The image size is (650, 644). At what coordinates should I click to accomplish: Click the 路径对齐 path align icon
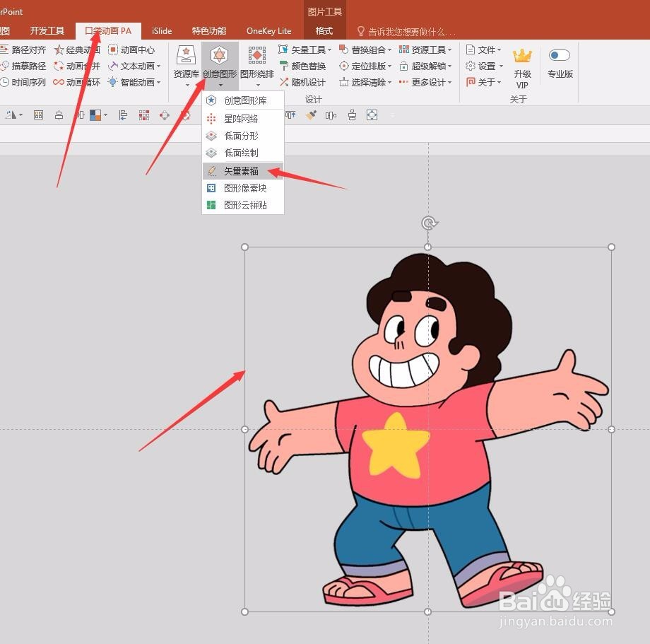[4, 49]
